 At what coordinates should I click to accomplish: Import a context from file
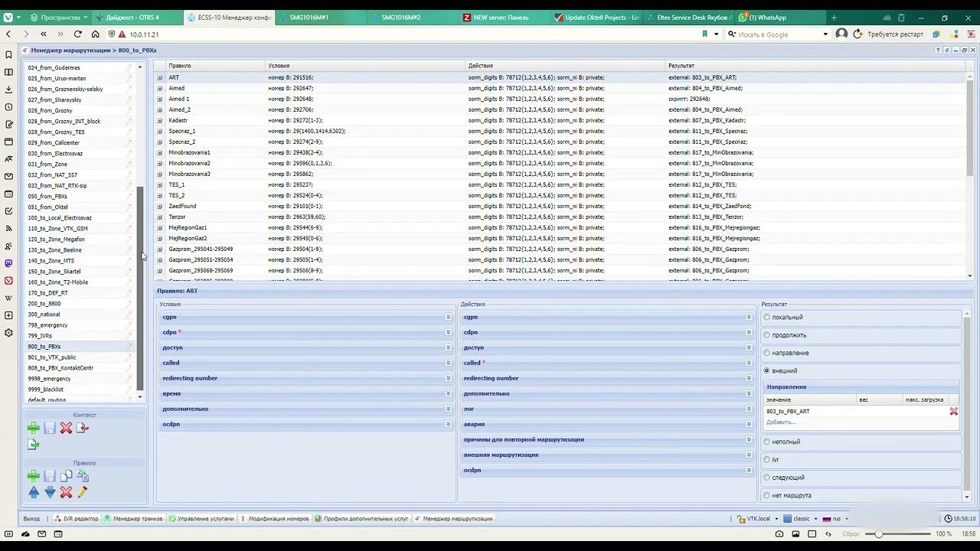pyautogui.click(x=83, y=428)
